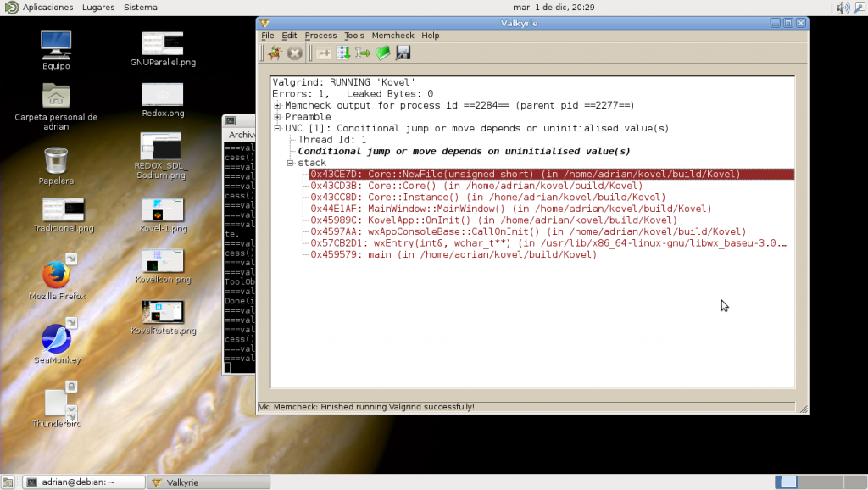This screenshot has width=868, height=490.
Task: Select the Thread Id: 1 row
Action: pyautogui.click(x=332, y=140)
